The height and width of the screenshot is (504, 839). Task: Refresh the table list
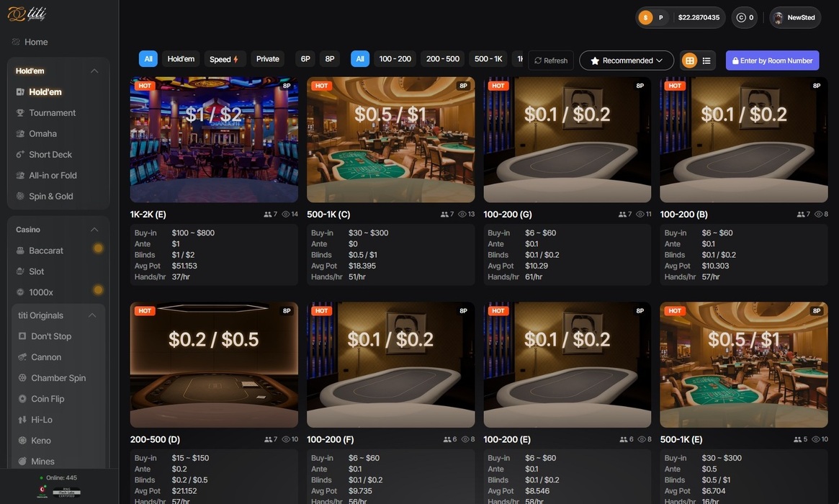[551, 60]
